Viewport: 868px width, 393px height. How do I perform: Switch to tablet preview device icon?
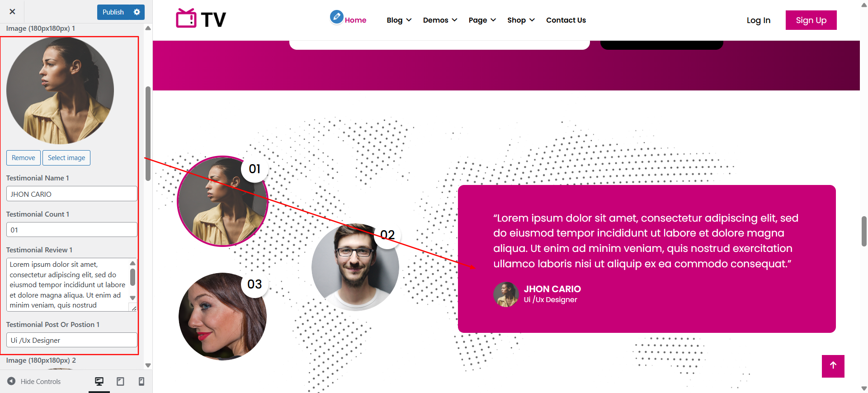tap(120, 382)
